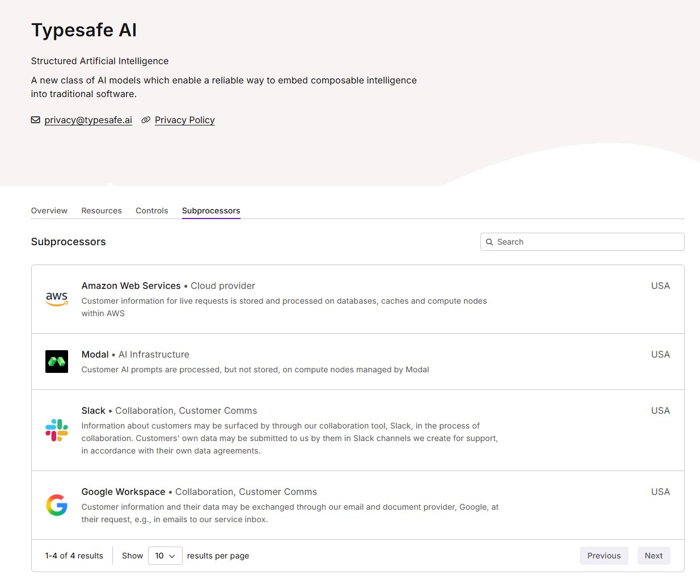
Task: Click the AI Infrastructure category label
Action: 154,354
